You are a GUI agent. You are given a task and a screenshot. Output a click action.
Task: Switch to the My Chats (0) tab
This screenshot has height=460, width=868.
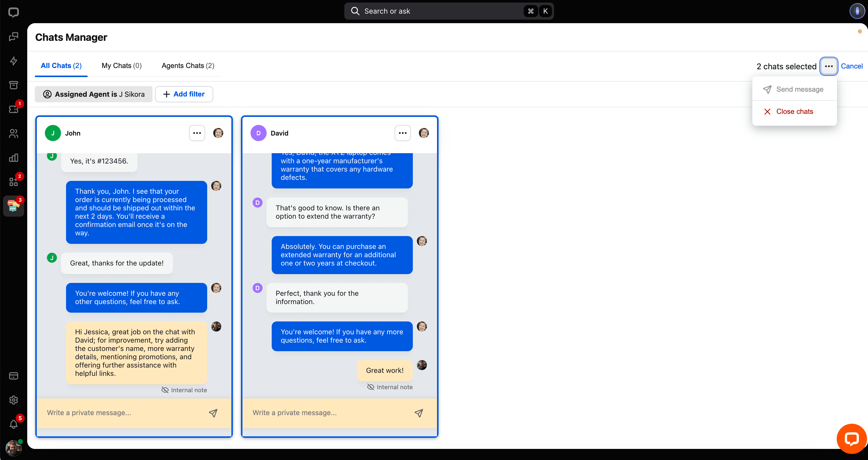point(122,66)
